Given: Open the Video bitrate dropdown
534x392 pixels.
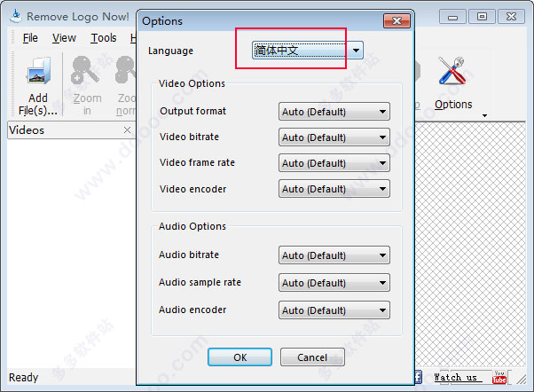Looking at the screenshot, I should 334,137.
